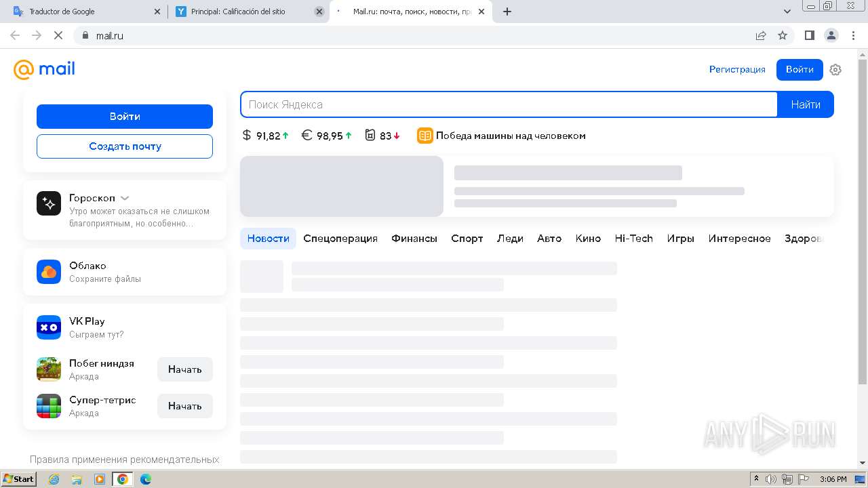Click the share page icon in the address bar

tap(761, 35)
